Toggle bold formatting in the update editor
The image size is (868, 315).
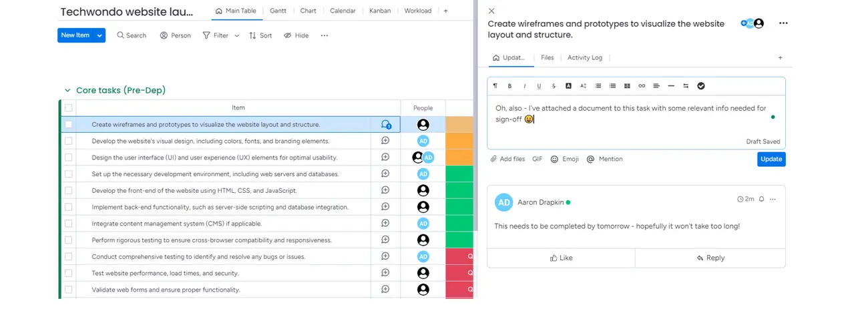pyautogui.click(x=509, y=86)
